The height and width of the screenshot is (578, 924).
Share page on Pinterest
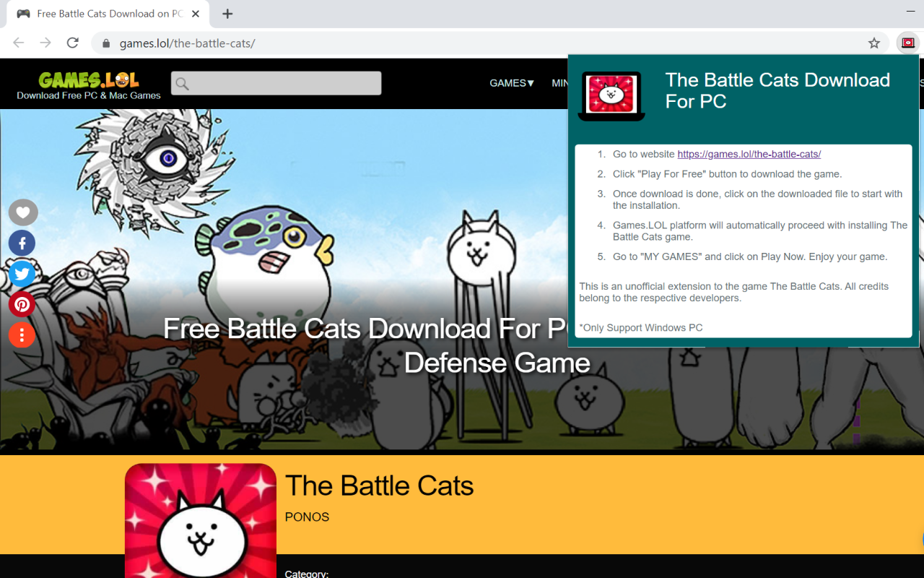tap(22, 304)
